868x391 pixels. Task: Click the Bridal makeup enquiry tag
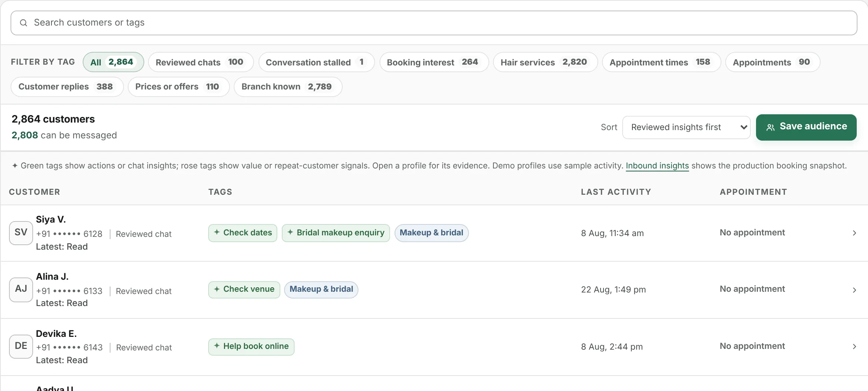336,233
